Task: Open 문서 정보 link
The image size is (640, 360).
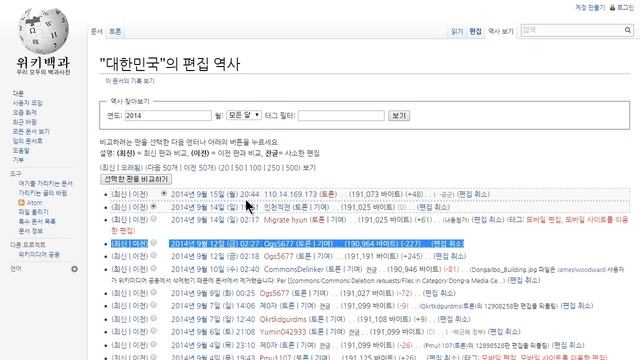Action: (31, 231)
